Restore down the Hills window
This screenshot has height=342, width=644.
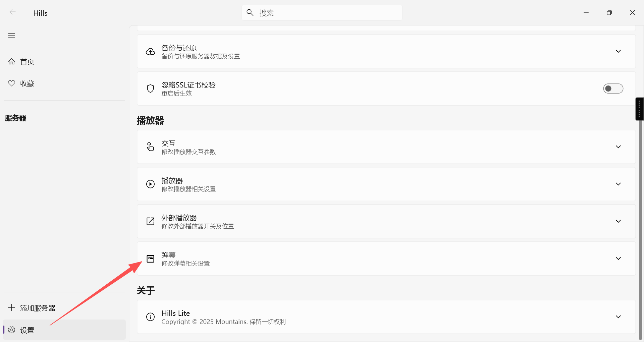click(x=609, y=12)
